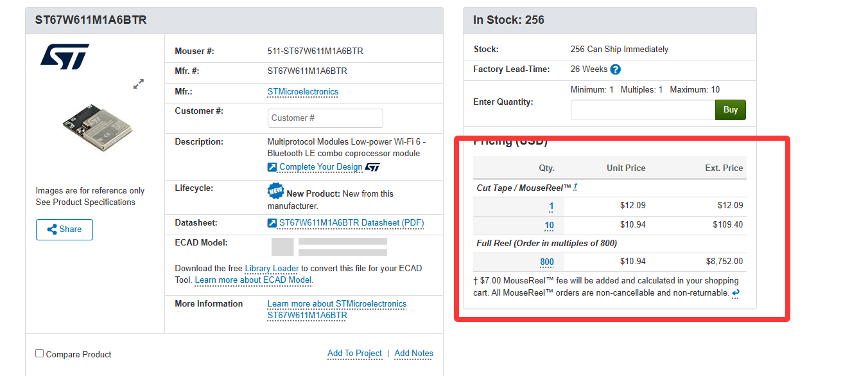
Task: Focus the Enter Quantity input field
Action: (643, 110)
